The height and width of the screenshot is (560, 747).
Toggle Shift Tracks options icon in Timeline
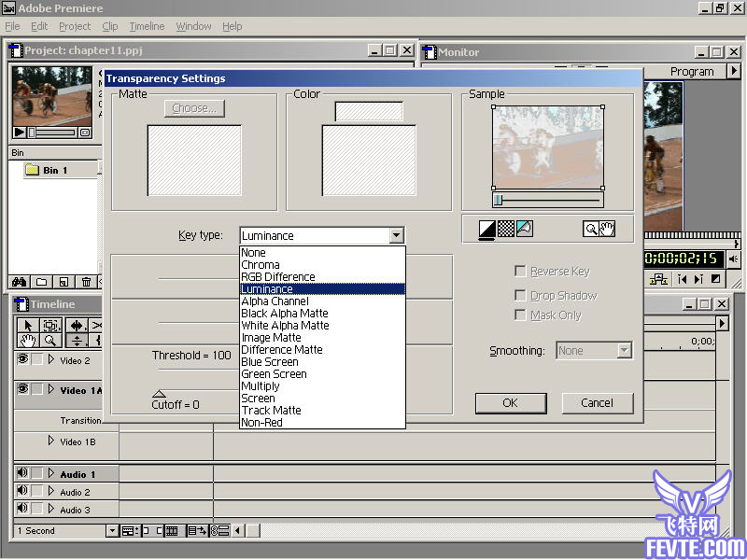click(197, 530)
